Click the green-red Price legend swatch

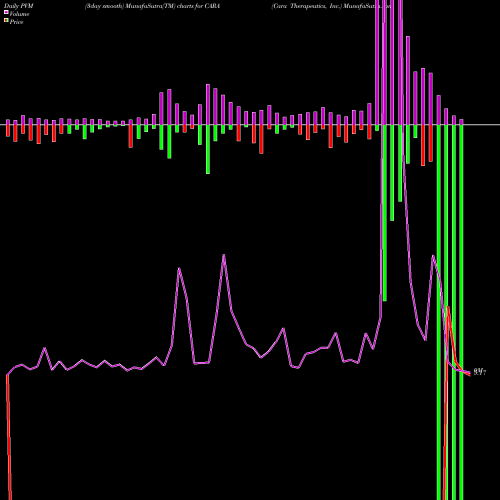coord(6,21)
